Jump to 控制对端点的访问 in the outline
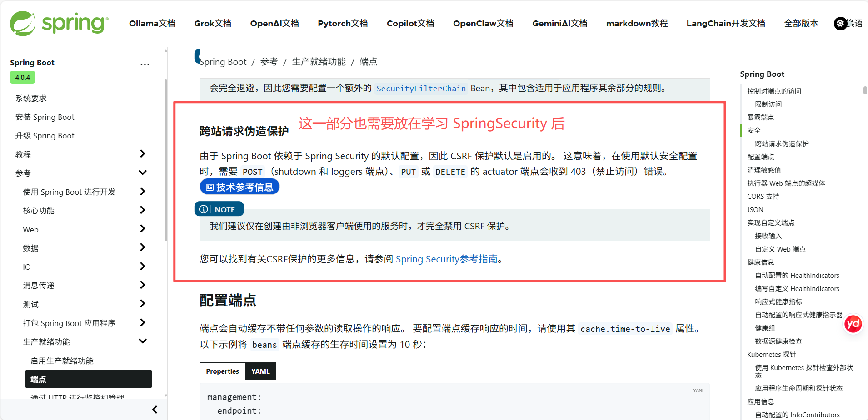Viewport: 868px width, 420px height. pyautogui.click(x=774, y=91)
